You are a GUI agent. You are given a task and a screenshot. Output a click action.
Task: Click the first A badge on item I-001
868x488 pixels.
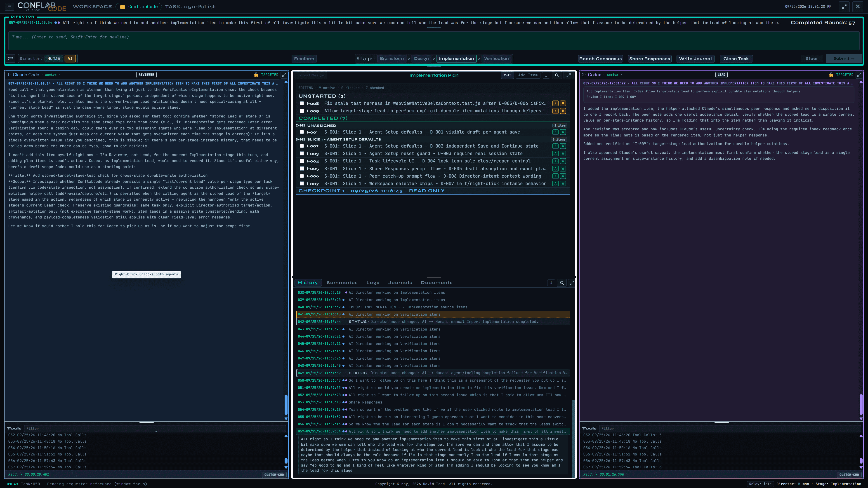555,132
